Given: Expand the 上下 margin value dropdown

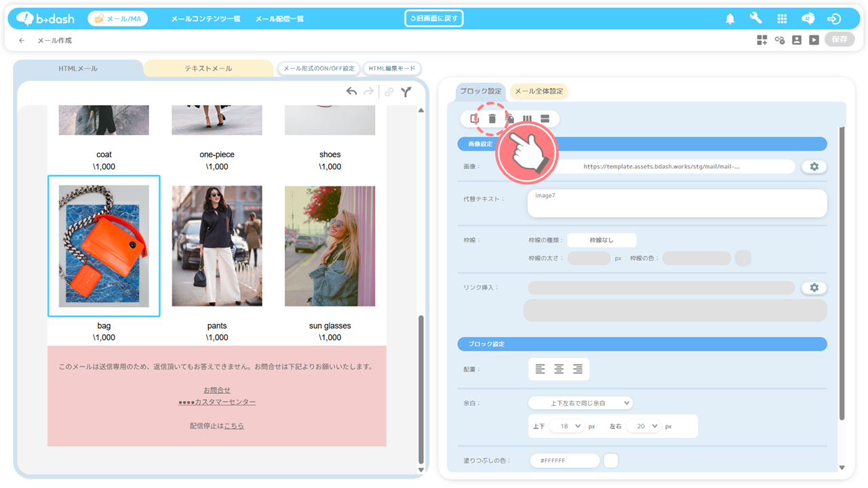Looking at the screenshot, I should [567, 426].
